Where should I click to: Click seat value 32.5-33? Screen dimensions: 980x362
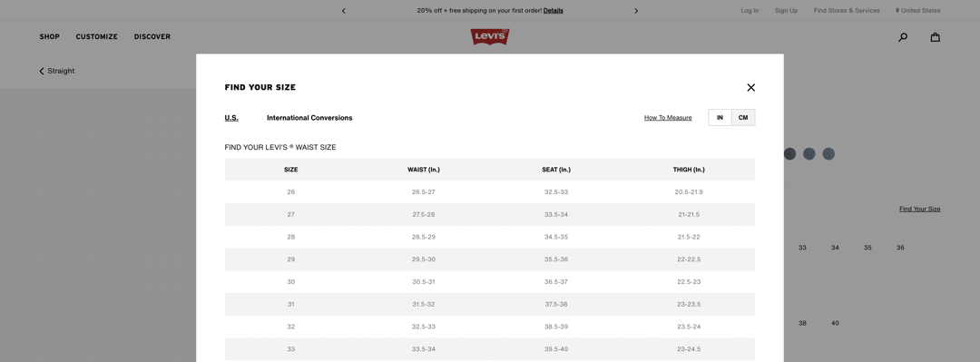(556, 192)
